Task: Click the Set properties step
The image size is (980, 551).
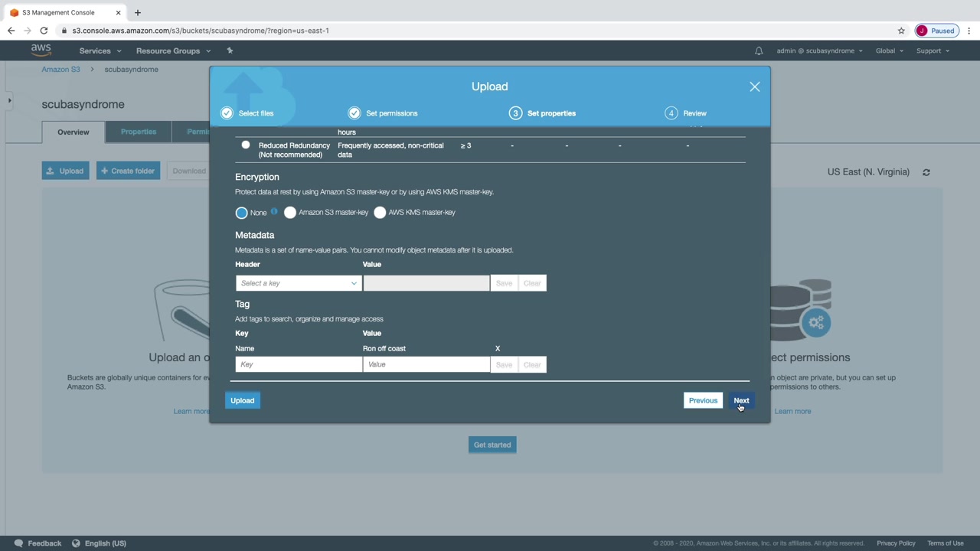Action: click(x=543, y=113)
